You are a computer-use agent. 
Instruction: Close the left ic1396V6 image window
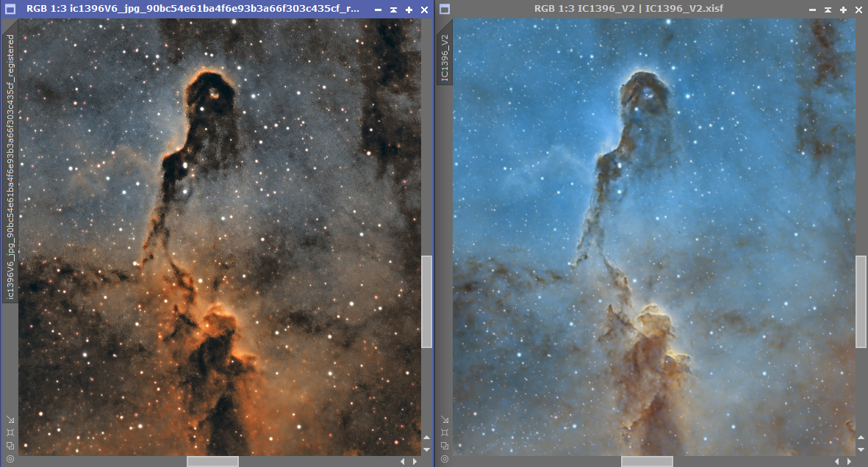[x=424, y=10]
